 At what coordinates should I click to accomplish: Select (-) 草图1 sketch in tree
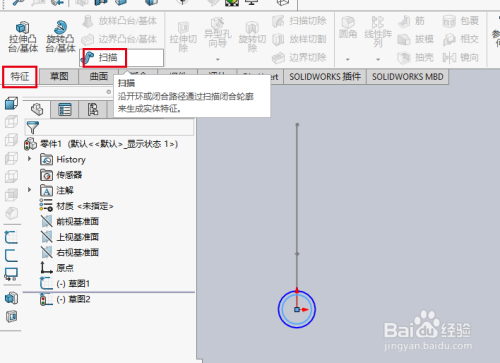point(65,283)
